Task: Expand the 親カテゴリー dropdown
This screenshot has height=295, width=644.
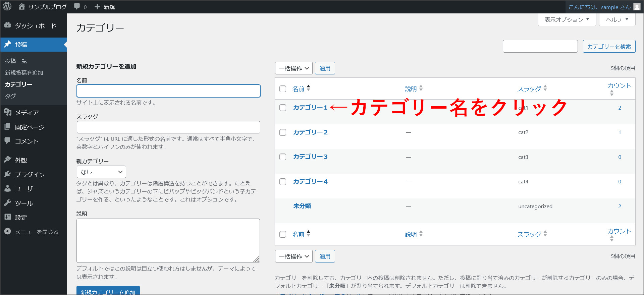Action: [101, 172]
